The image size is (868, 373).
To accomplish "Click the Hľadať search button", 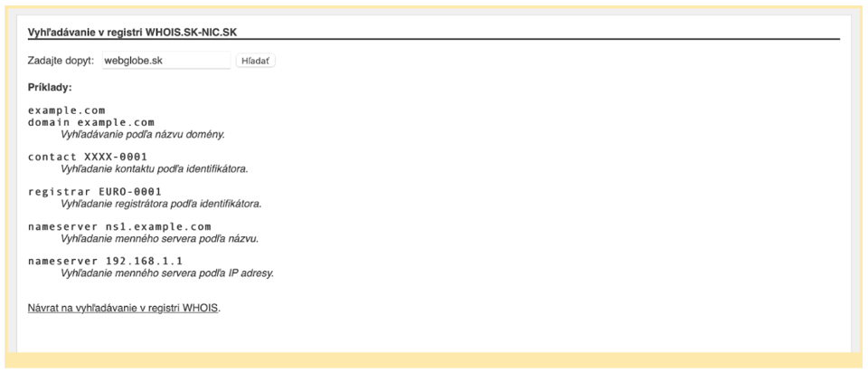I will coord(255,61).
